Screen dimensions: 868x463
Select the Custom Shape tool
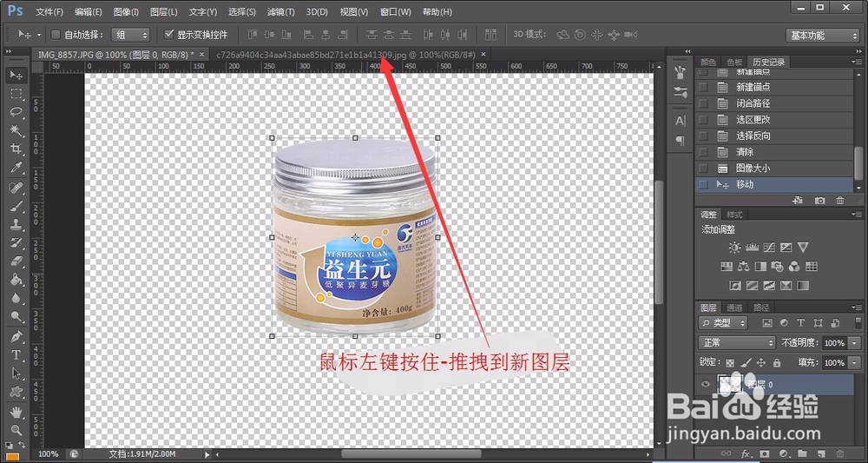coord(16,392)
